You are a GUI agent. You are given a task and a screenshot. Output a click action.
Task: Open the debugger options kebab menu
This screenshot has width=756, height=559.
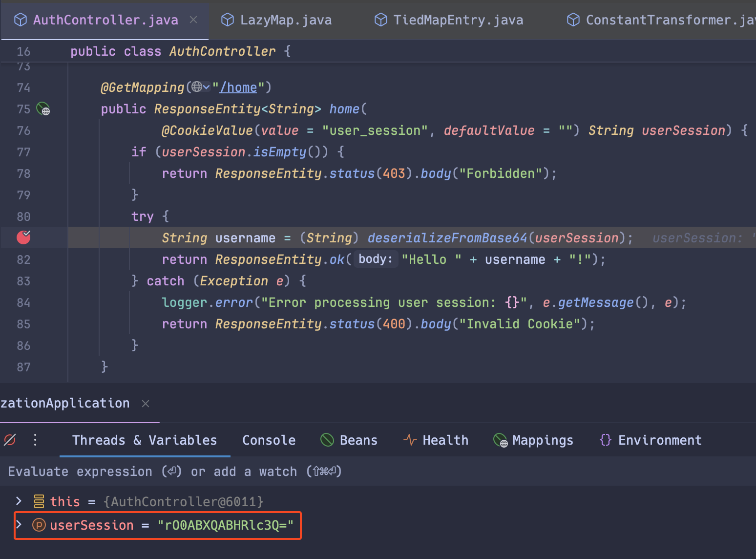click(x=35, y=440)
